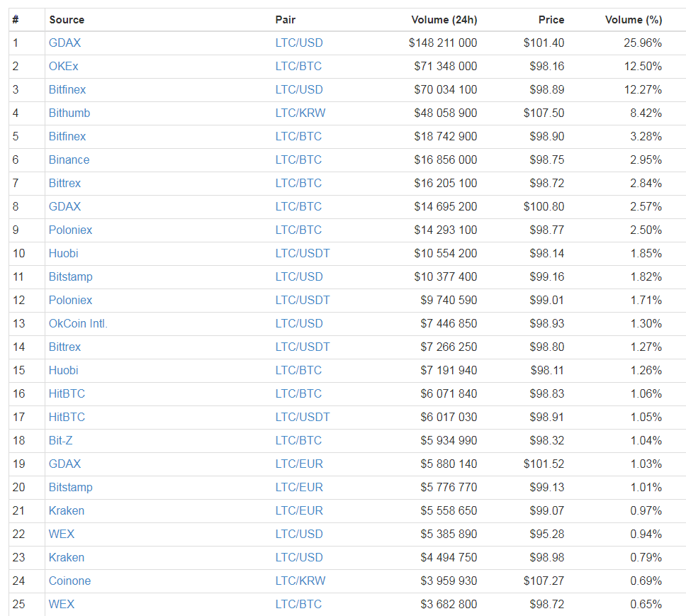Image resolution: width=686 pixels, height=616 pixels.
Task: Open the Poloniex link in row 12
Action: (x=70, y=300)
